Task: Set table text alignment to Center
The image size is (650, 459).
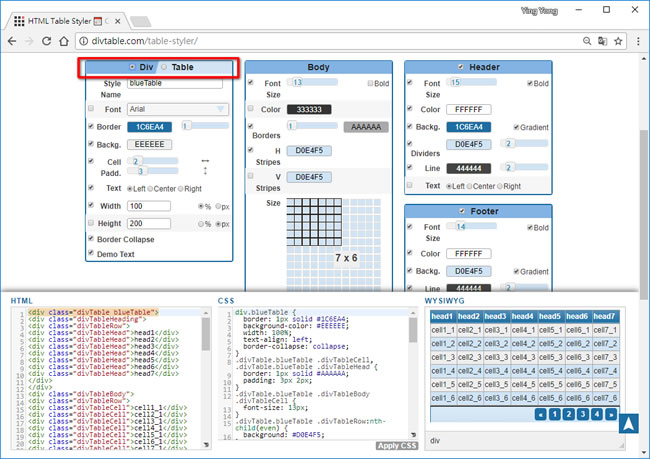Action: [150, 189]
